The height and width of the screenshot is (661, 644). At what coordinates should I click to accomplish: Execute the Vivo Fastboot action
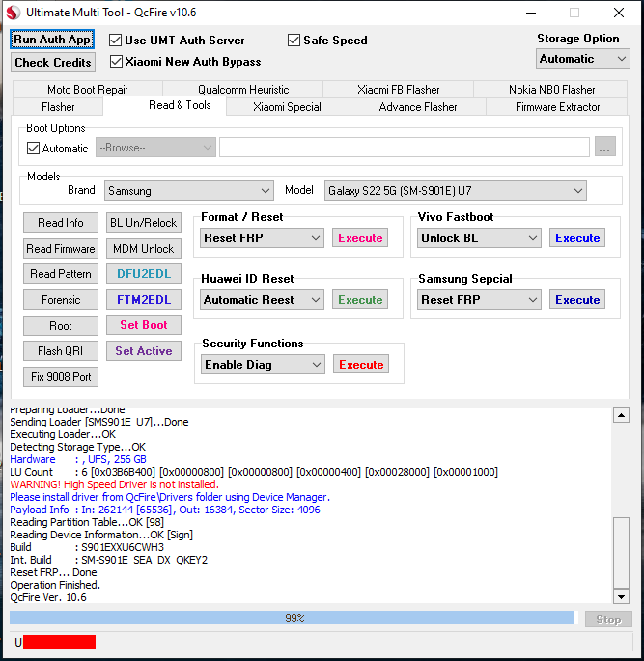click(577, 238)
